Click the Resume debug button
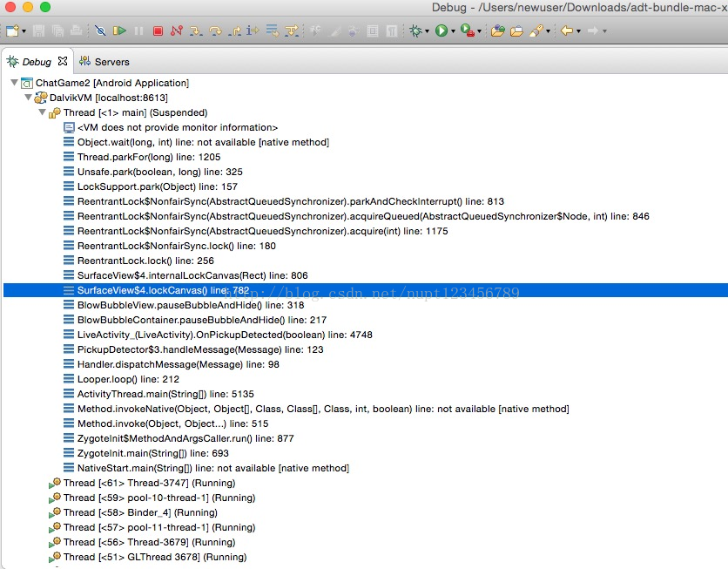 119,31
